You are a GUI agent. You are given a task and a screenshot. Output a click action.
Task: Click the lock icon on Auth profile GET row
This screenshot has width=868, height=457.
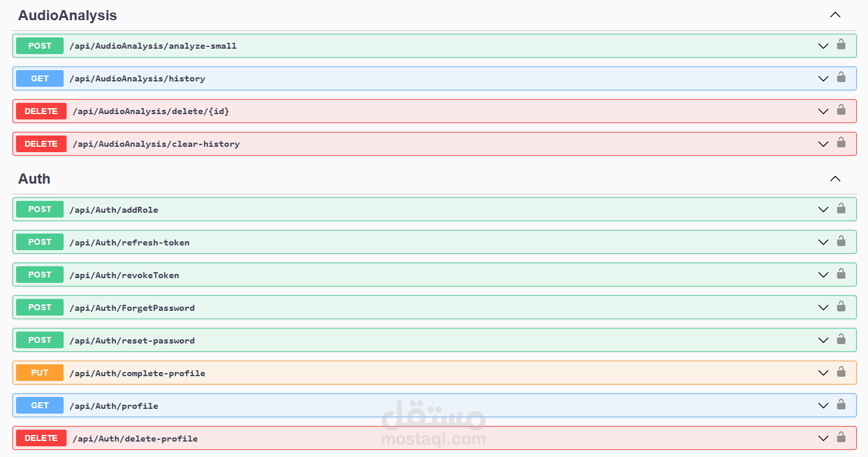[841, 404]
